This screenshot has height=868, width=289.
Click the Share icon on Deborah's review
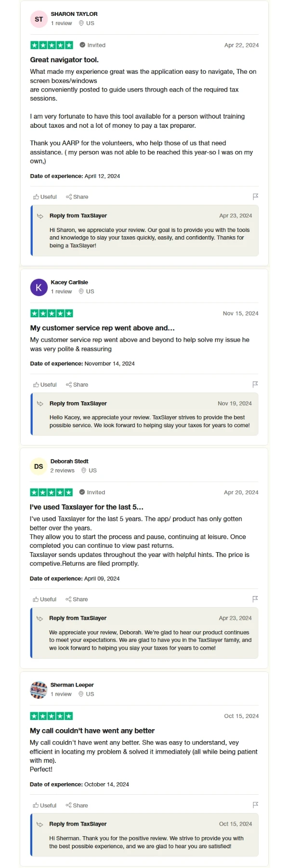[77, 599]
